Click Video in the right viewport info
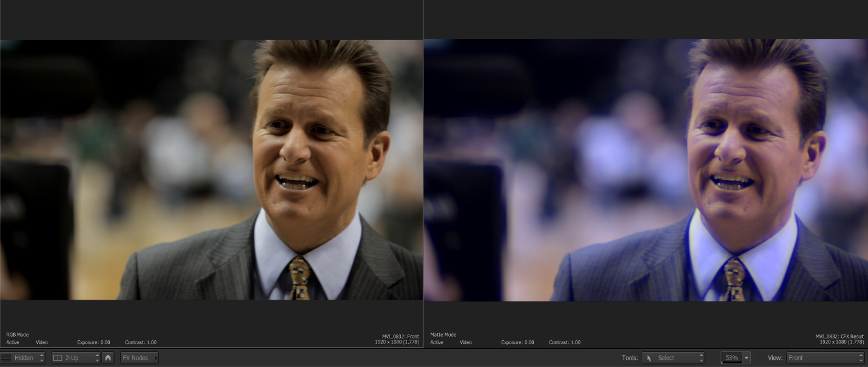 click(x=466, y=343)
